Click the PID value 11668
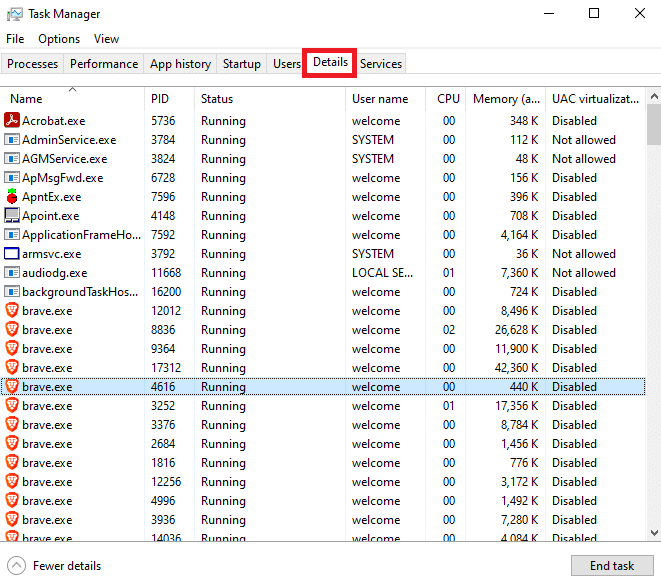This screenshot has height=587, width=661. pyautogui.click(x=166, y=273)
